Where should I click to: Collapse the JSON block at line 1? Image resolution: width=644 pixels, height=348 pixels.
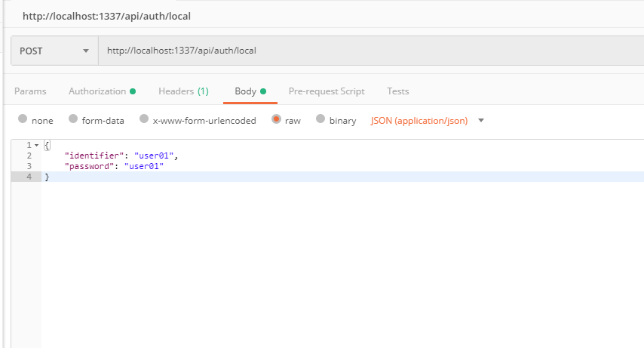click(36, 145)
